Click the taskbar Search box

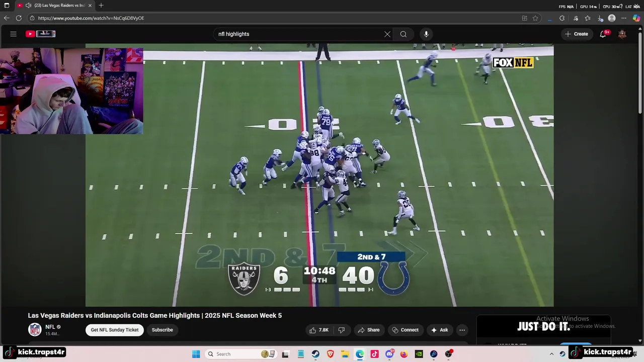coord(240,354)
